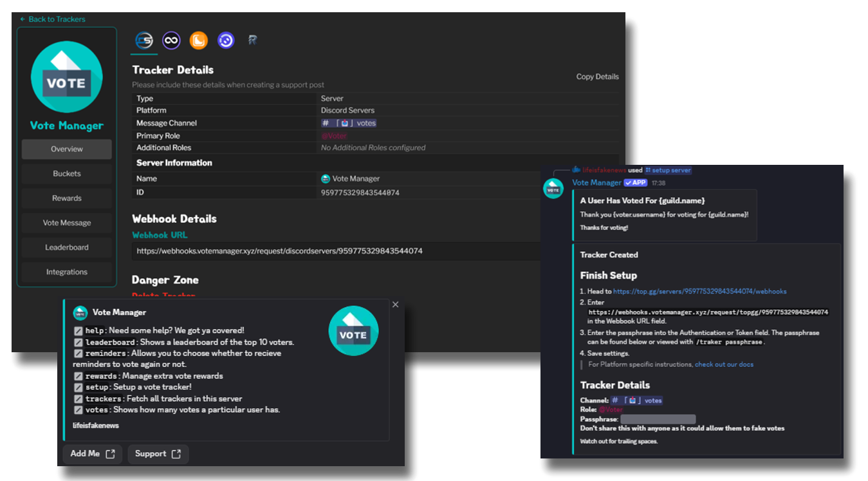Viewport: 868px width, 481px height.
Task: Click the Vote Manager avatar in chat message
Action: pos(553,189)
